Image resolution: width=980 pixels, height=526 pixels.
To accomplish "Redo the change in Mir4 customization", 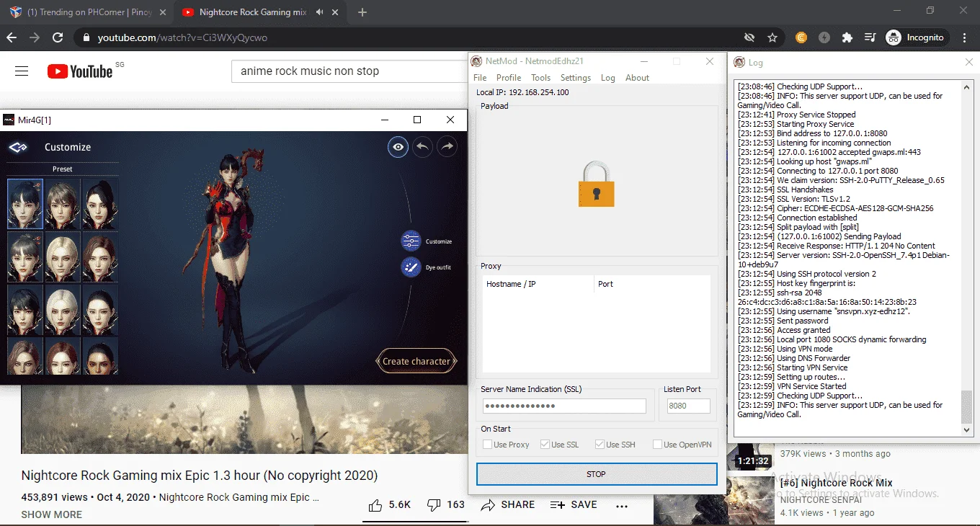I will (447, 147).
